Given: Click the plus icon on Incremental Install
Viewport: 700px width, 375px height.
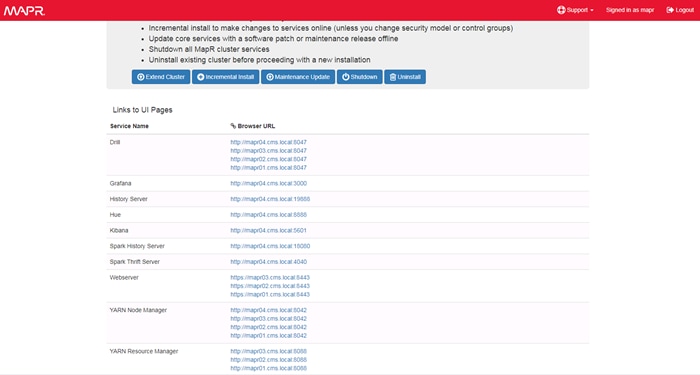Looking at the screenshot, I should pyautogui.click(x=201, y=77).
